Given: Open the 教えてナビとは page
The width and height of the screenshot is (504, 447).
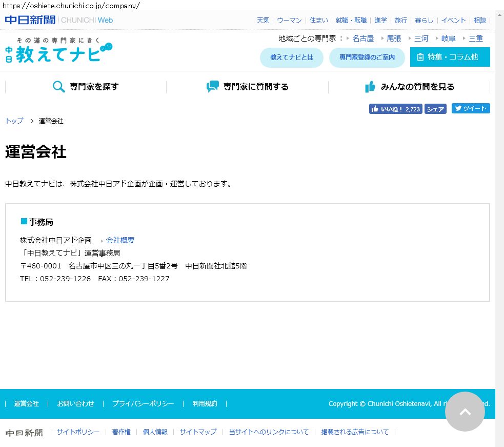Looking at the screenshot, I should tap(292, 57).
